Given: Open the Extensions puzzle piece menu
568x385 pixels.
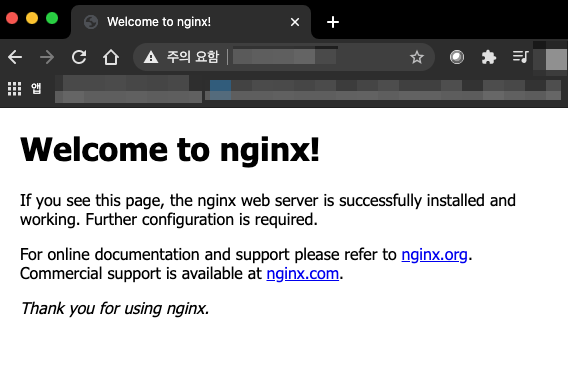Looking at the screenshot, I should tap(489, 57).
